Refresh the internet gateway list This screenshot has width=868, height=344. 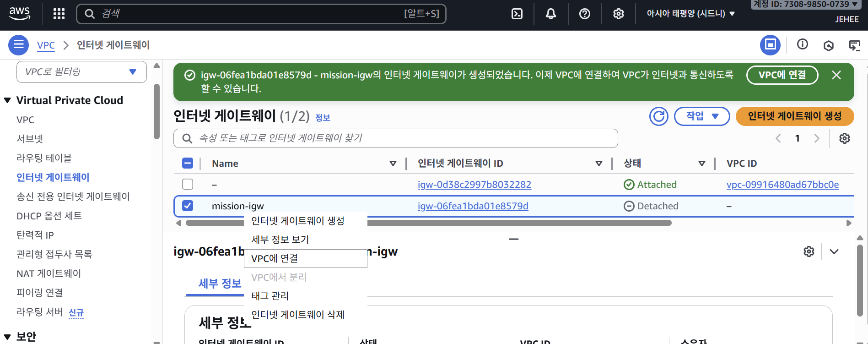coord(658,116)
